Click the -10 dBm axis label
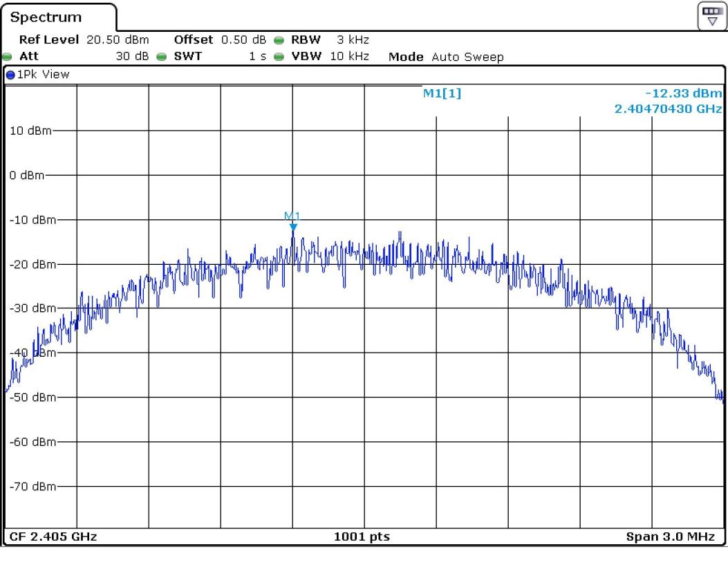 click(x=32, y=220)
